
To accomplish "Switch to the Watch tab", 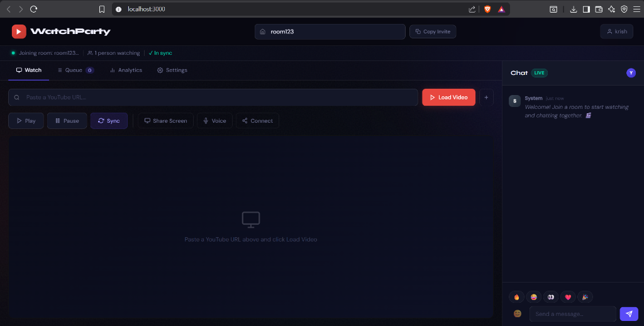I will click(x=29, y=70).
